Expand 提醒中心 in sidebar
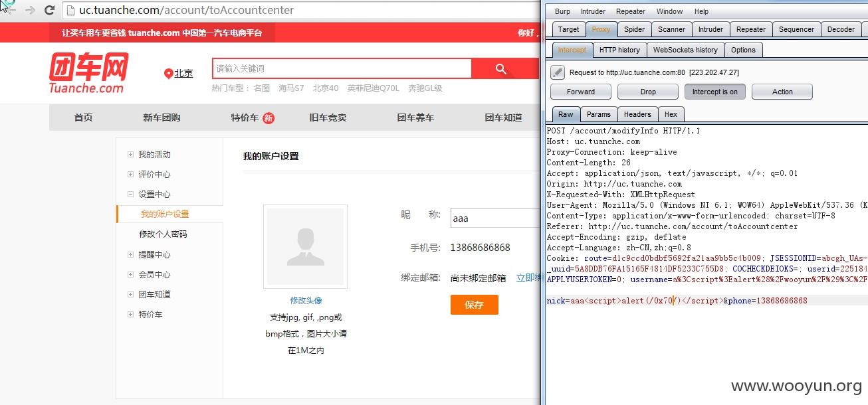 [130, 254]
